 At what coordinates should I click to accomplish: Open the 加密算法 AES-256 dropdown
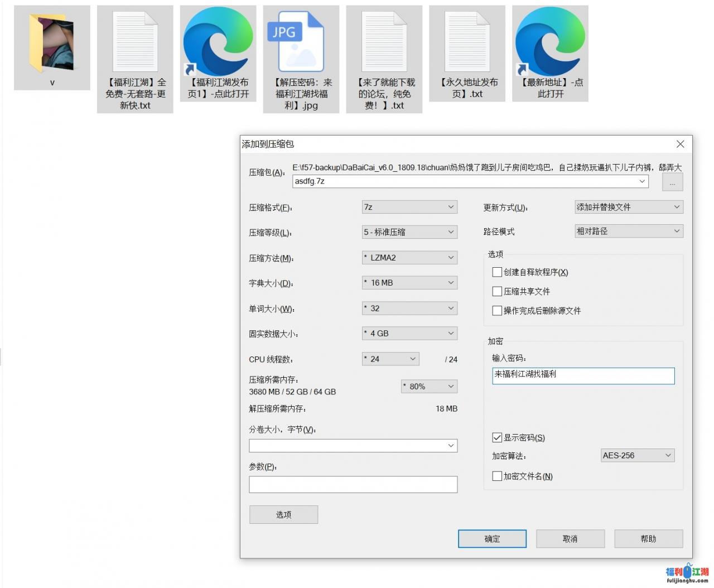638,456
